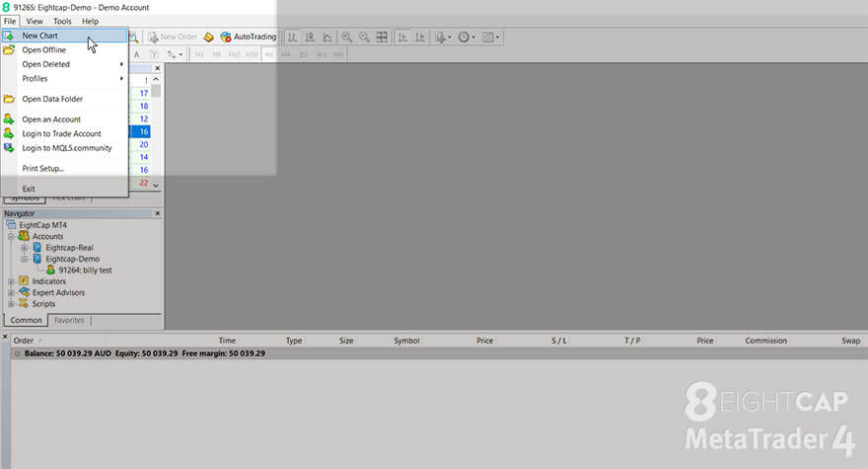Close the Navigator panel

click(x=157, y=213)
